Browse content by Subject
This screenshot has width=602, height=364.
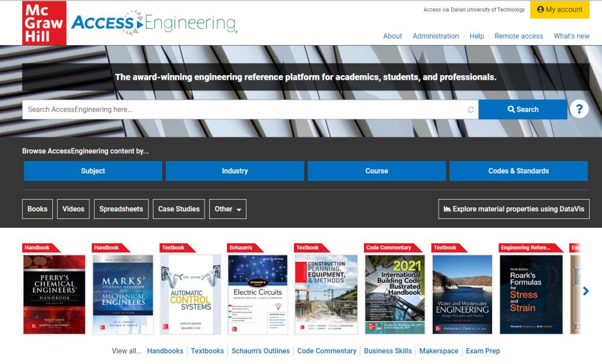tap(93, 171)
